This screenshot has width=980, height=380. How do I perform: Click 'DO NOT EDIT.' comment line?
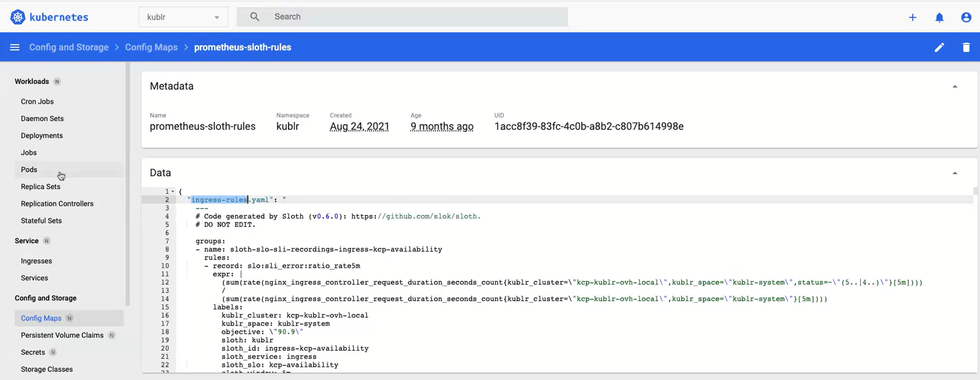click(x=226, y=225)
